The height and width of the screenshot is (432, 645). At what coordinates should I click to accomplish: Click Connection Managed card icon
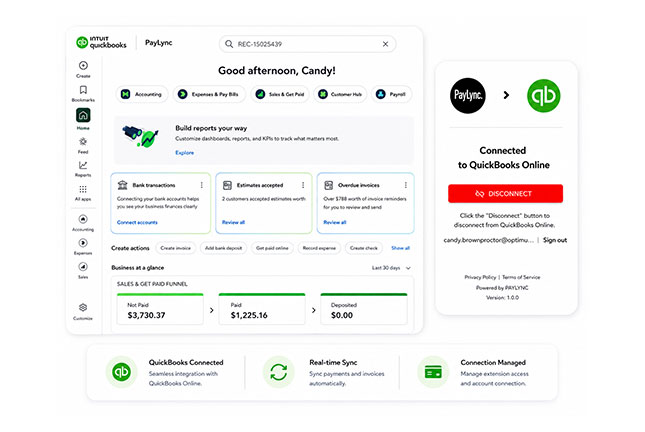[x=433, y=372]
